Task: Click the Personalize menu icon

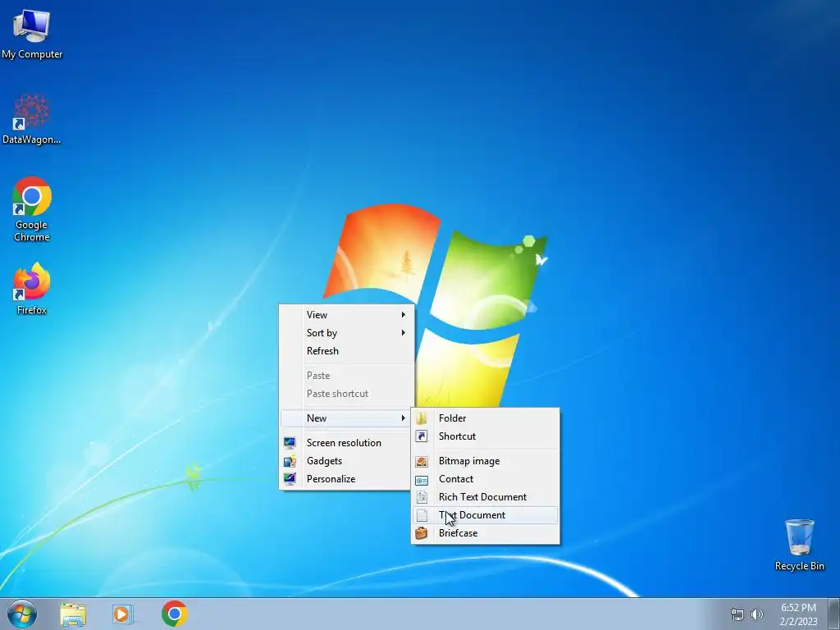Action: [290, 479]
